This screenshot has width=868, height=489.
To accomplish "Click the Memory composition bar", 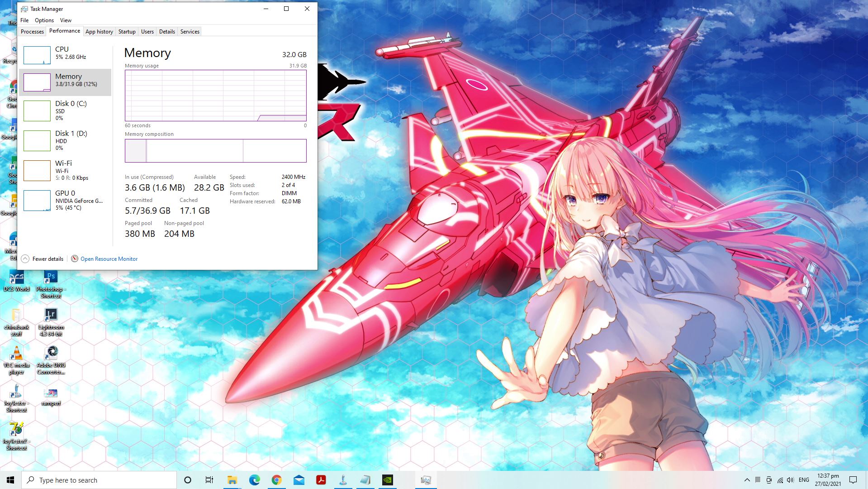I will pyautogui.click(x=216, y=151).
